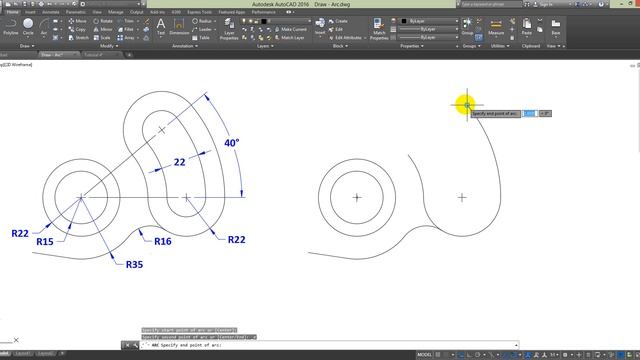This screenshot has height=360, width=640.
Task: Expand the Groups panel
Action: point(471,46)
